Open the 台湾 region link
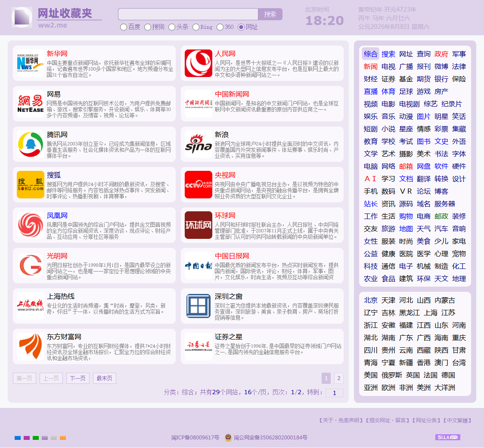 pyautogui.click(x=459, y=363)
